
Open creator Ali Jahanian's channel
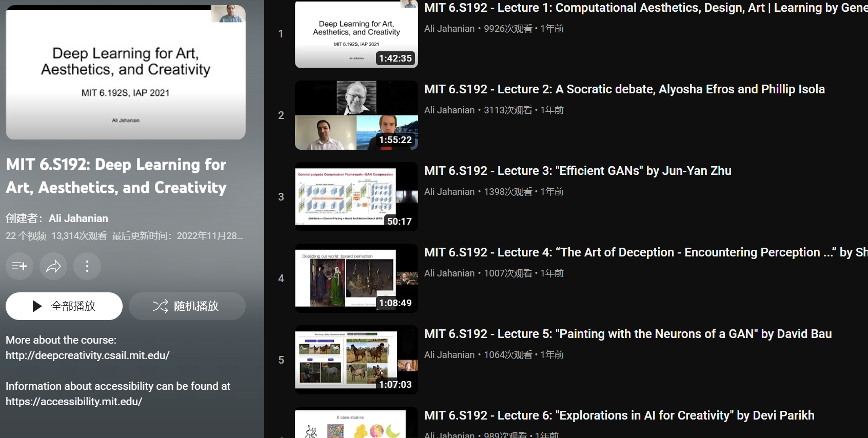(x=78, y=218)
